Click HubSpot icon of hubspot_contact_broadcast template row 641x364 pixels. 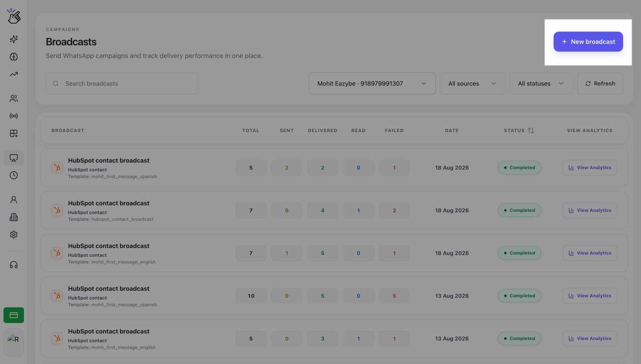coord(57,211)
